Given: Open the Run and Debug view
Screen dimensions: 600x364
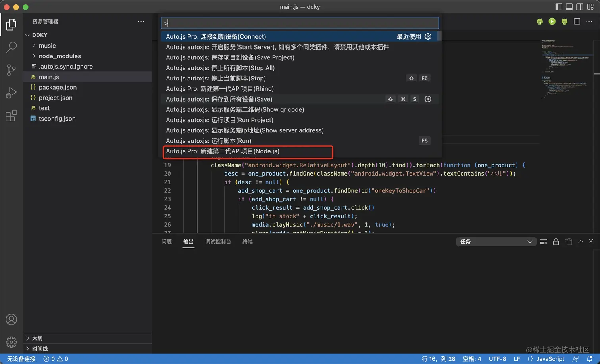Looking at the screenshot, I should 12,93.
